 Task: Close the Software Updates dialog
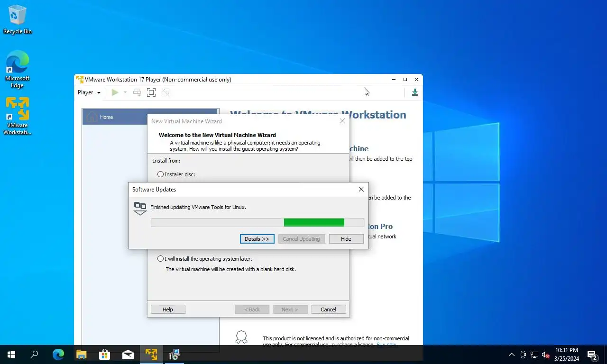pos(361,189)
